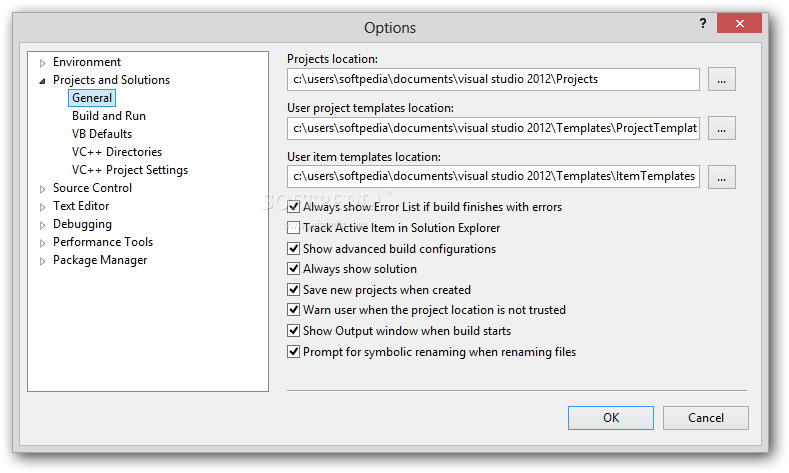The image size is (789, 473).
Task: Expand the Environment tree node
Action: [43, 63]
